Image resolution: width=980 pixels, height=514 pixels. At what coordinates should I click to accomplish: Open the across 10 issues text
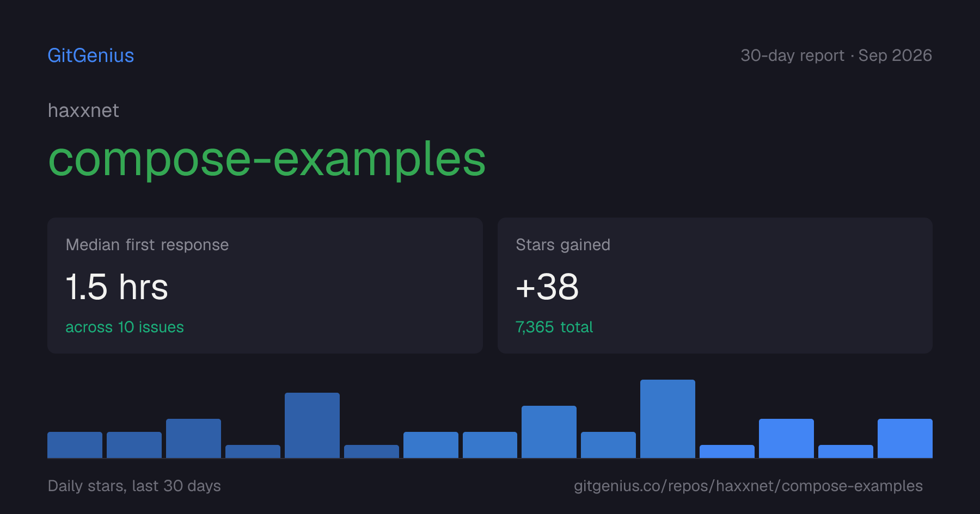click(x=125, y=327)
